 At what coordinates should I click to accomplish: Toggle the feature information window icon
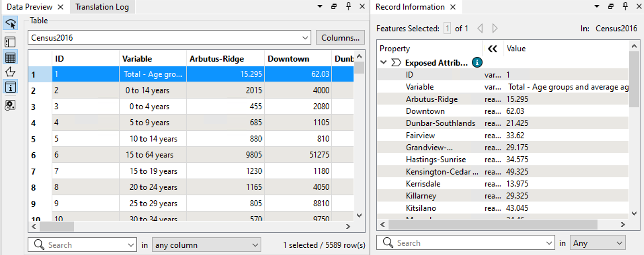pos(10,87)
